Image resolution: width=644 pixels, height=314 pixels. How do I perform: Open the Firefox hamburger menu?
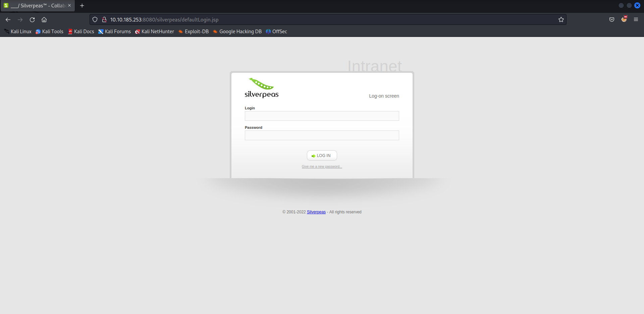[636, 20]
